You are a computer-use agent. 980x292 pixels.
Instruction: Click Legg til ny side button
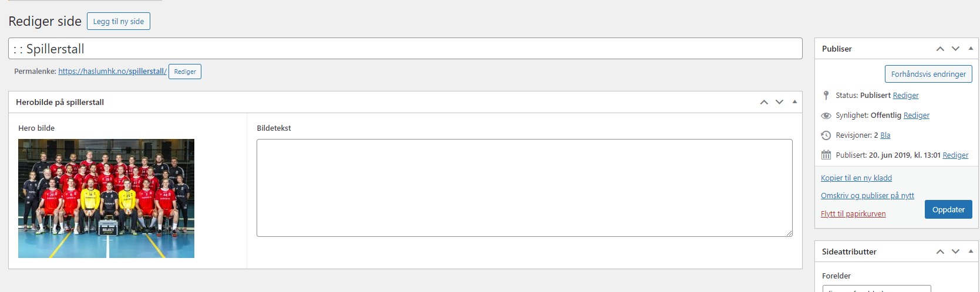coord(119,21)
